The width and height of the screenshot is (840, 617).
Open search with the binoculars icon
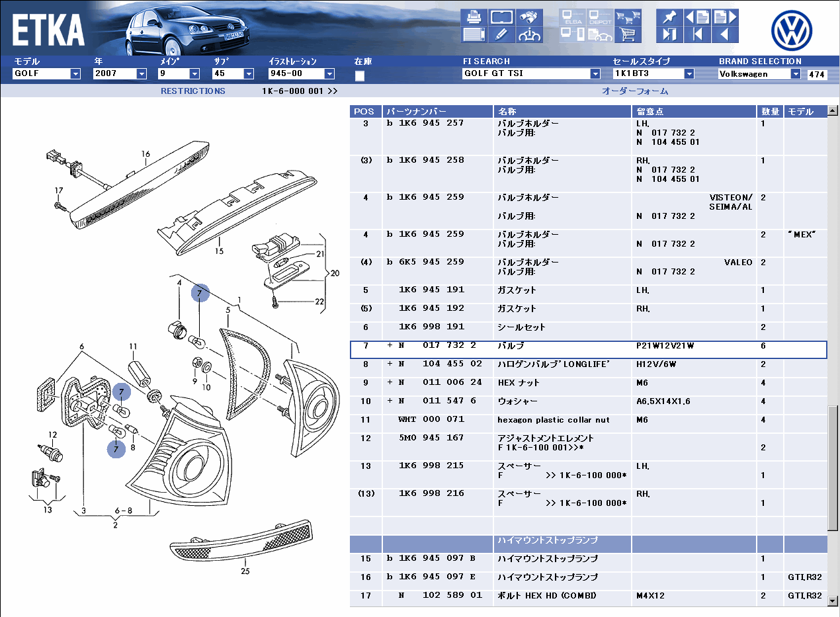[x=530, y=17]
